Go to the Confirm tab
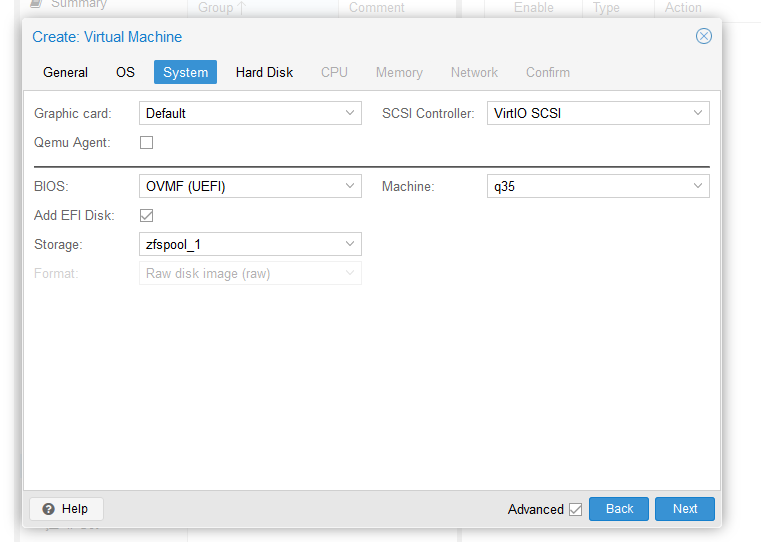The width and height of the screenshot is (761, 542). tap(548, 72)
